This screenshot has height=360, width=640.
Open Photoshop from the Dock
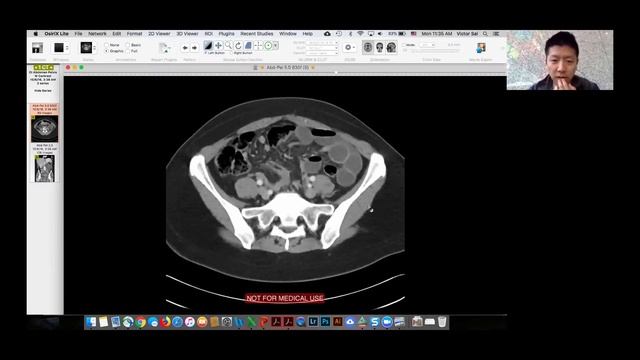(325, 322)
